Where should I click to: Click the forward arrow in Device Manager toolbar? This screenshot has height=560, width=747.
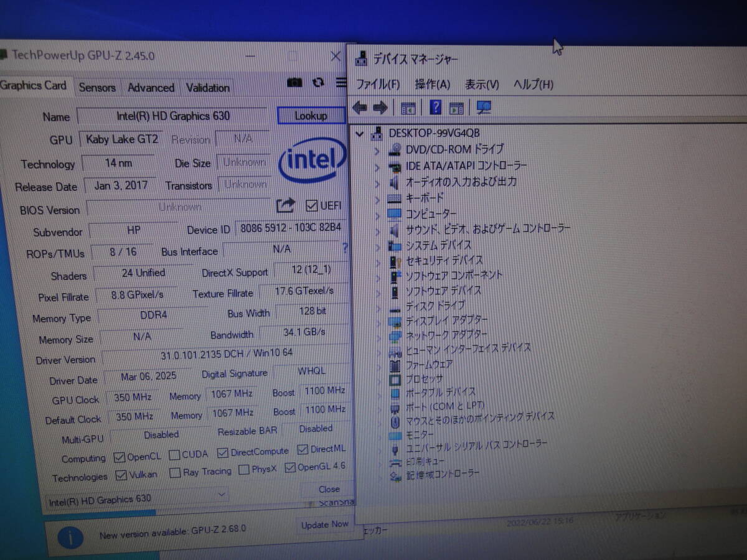click(x=380, y=108)
